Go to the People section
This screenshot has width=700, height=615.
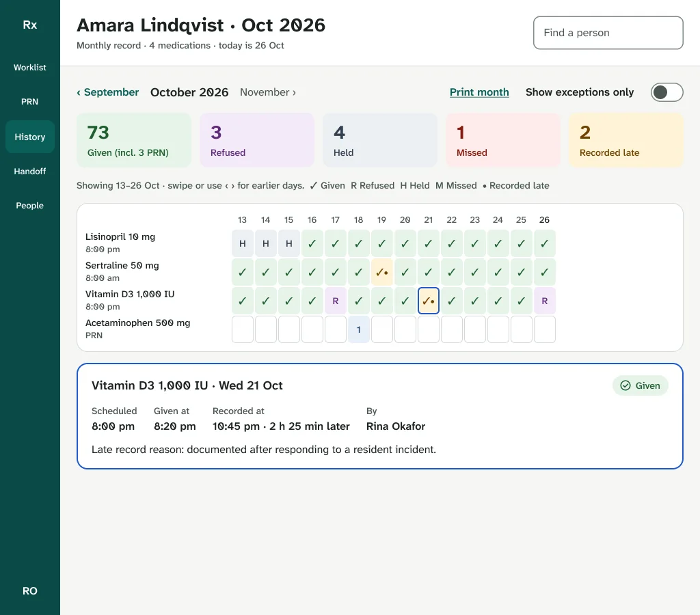30,206
